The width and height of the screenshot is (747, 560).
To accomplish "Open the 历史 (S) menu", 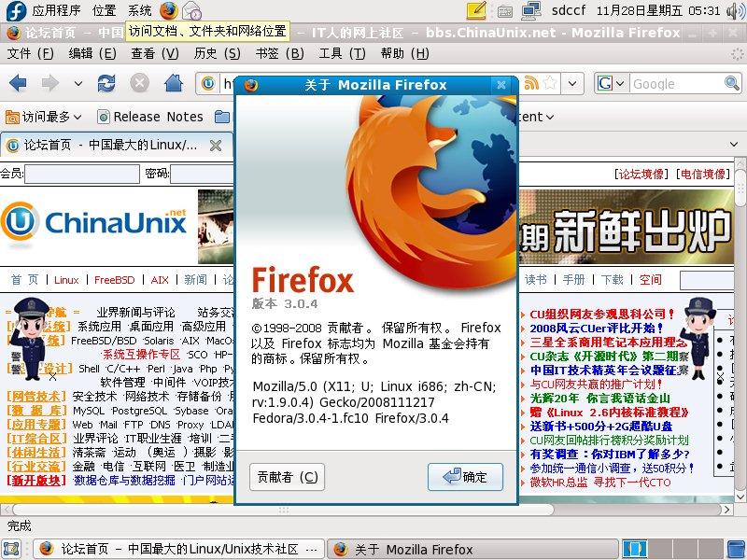I will [x=217, y=53].
